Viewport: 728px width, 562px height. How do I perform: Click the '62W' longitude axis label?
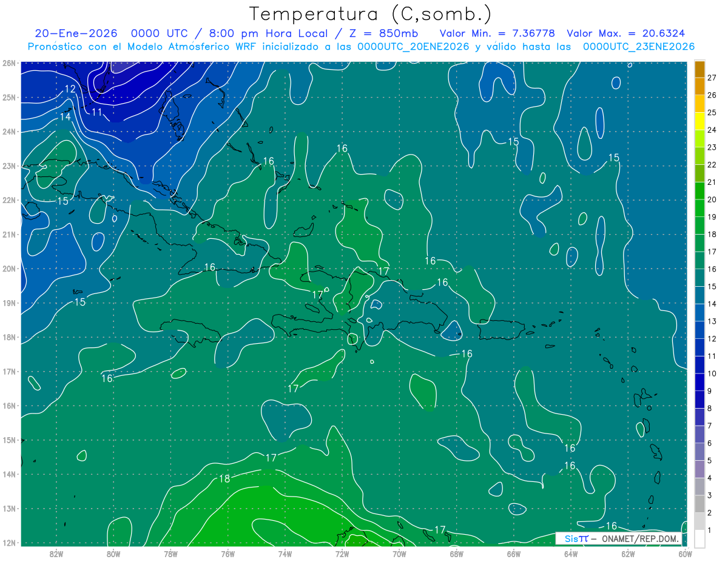[627, 554]
